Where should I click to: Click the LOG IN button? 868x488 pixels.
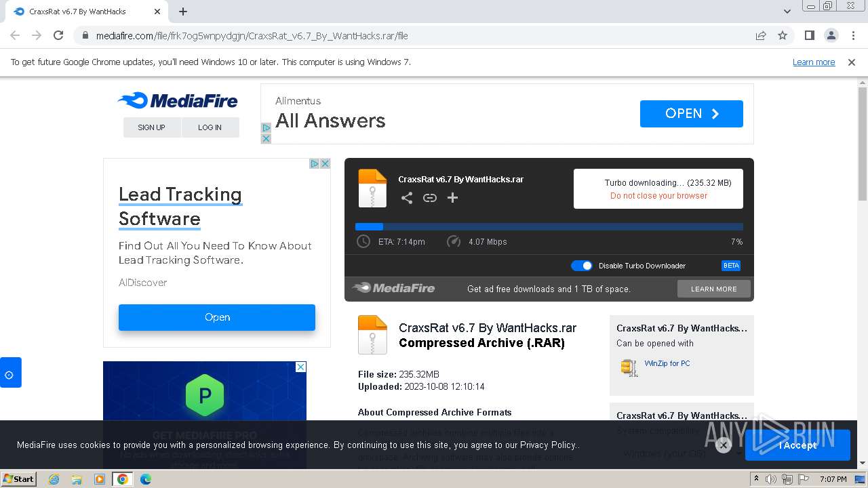click(210, 127)
